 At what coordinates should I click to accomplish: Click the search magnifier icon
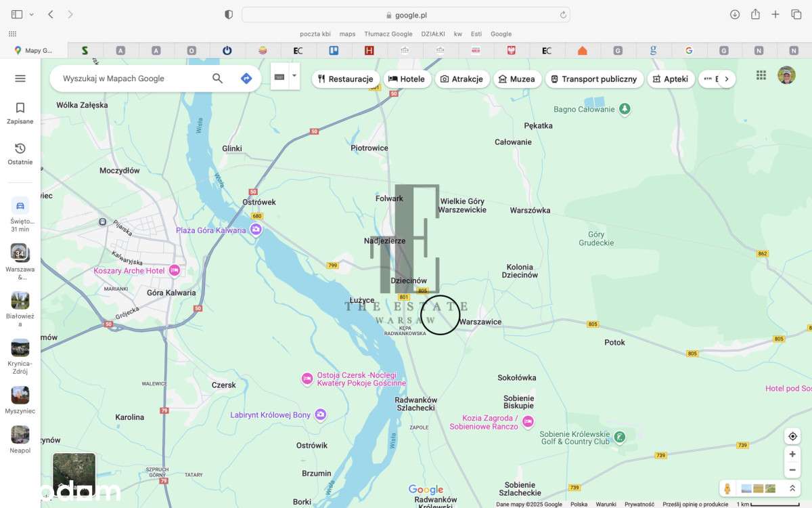pyautogui.click(x=217, y=79)
